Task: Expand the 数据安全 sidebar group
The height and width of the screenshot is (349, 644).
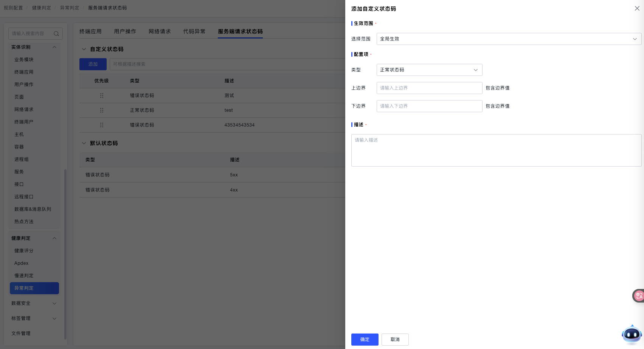Action: (54, 303)
